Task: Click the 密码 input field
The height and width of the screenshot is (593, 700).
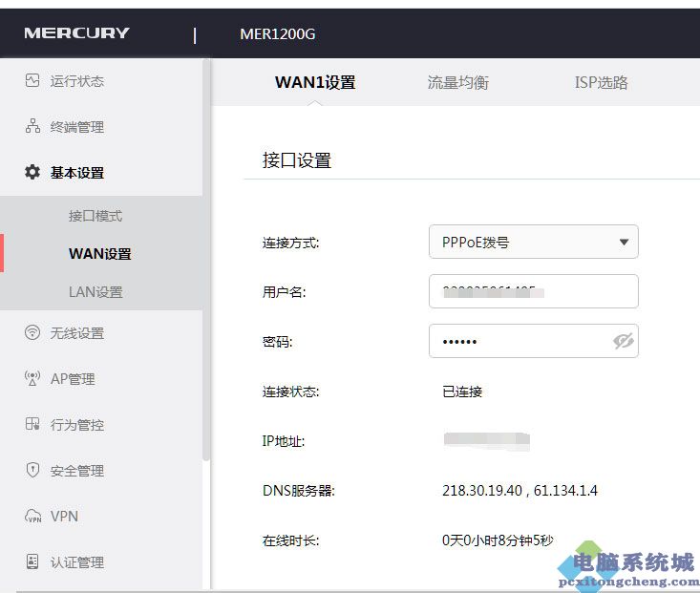Action: 534,341
